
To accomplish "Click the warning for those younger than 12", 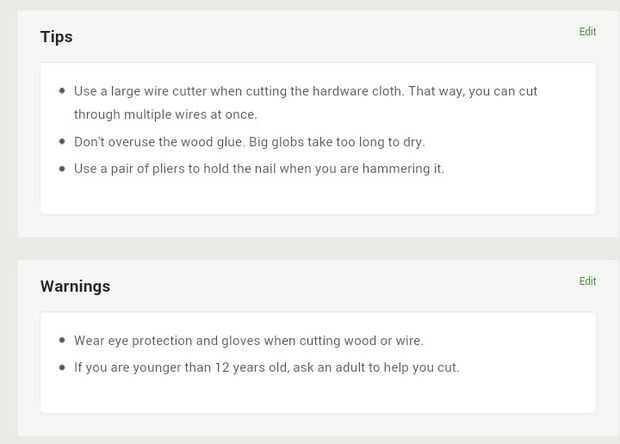I will click(266, 367).
